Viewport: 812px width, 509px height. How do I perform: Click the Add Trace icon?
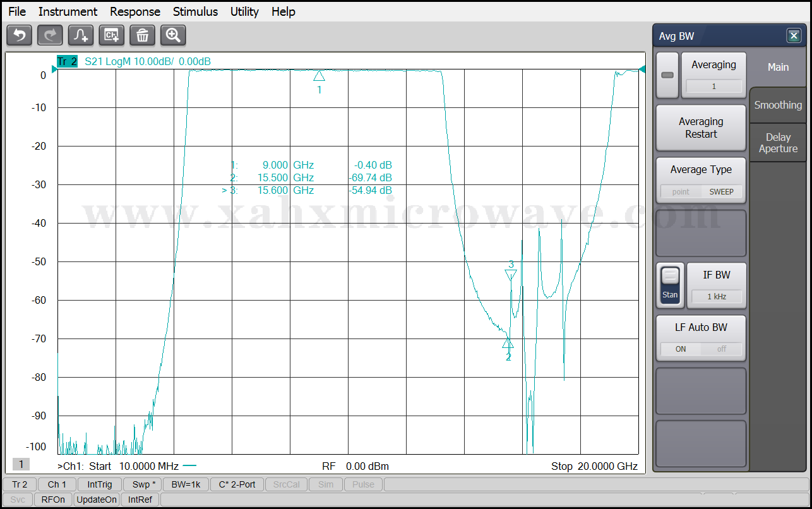pyautogui.click(x=81, y=35)
